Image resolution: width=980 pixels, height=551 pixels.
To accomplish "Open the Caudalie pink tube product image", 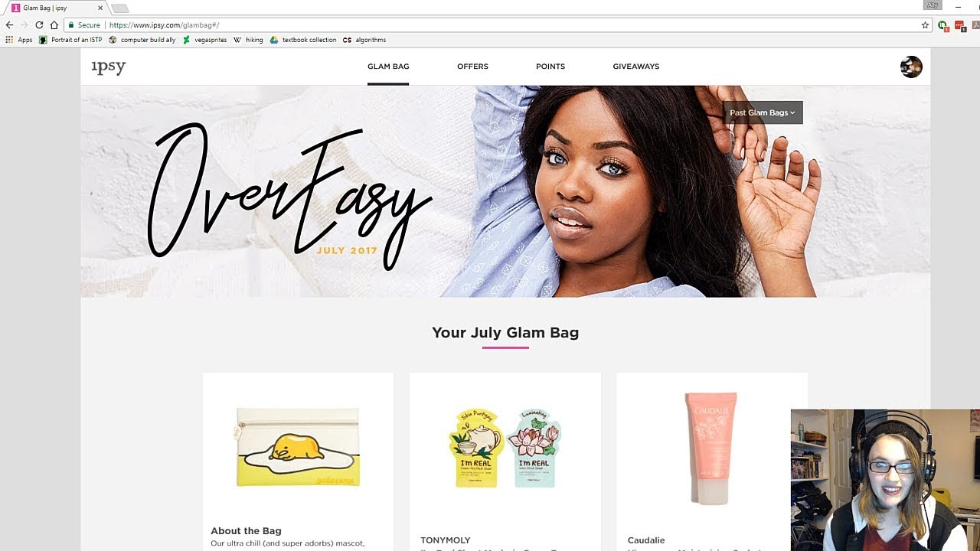I will tap(711, 448).
